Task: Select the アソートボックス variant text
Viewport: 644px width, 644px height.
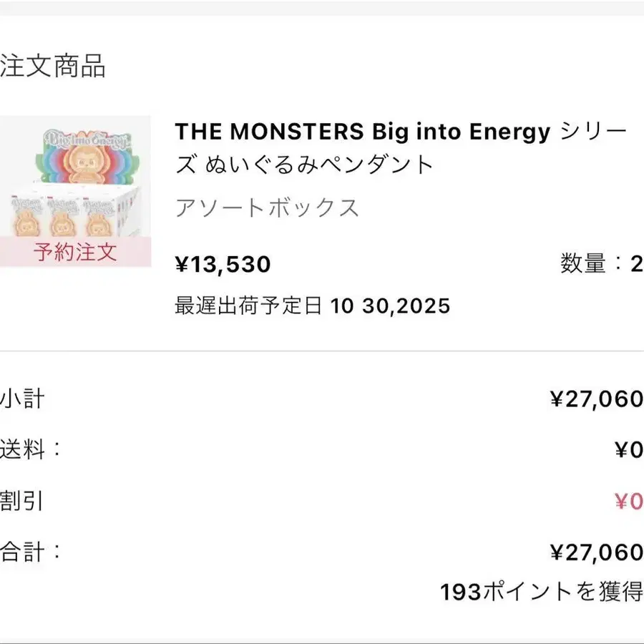Action: click(267, 208)
